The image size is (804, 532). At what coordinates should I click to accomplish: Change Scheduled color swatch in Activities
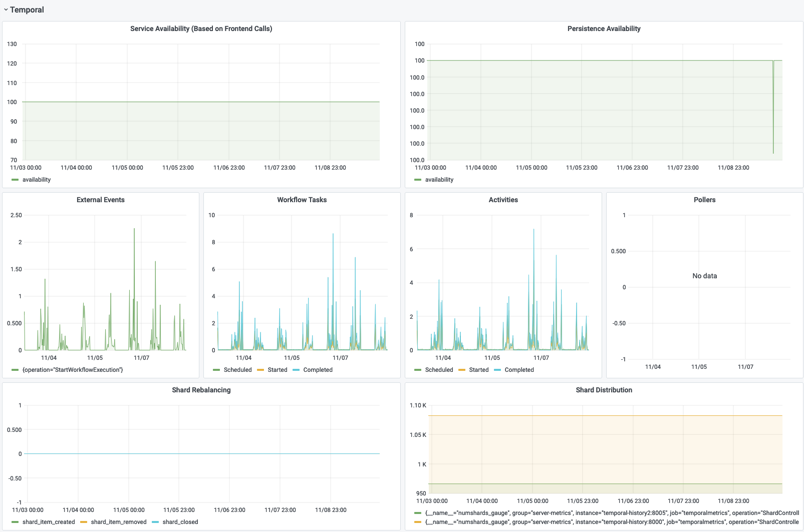coord(418,370)
